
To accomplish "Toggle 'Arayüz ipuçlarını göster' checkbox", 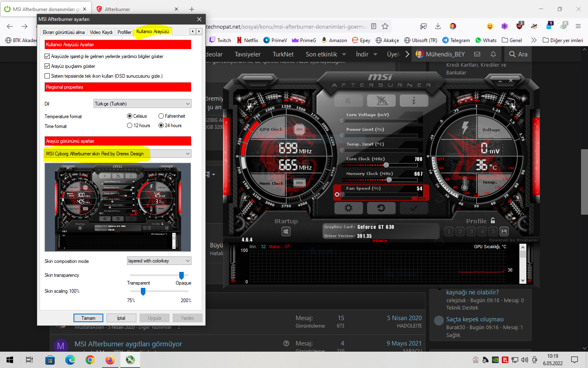I will (47, 66).
